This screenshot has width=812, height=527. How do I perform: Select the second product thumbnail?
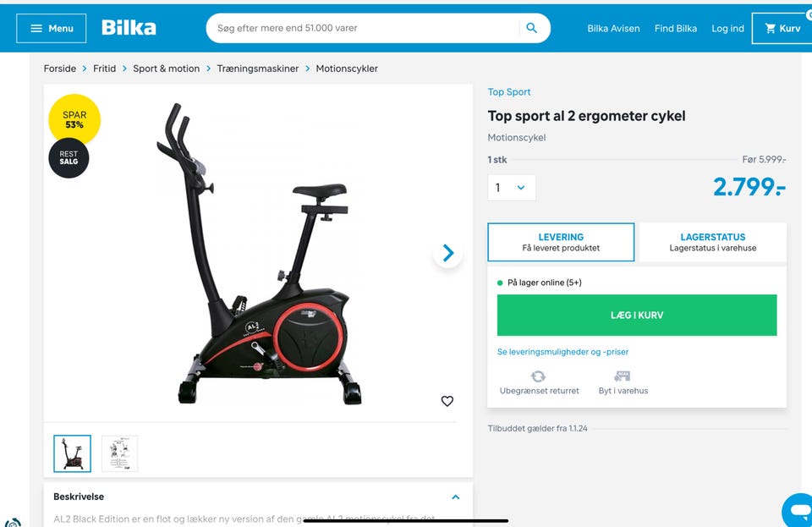point(119,453)
